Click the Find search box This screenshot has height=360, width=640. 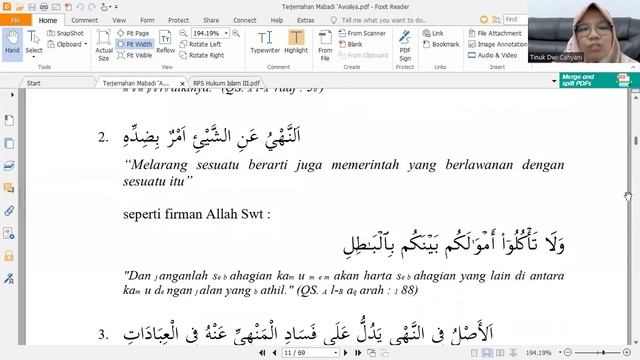click(x=516, y=20)
